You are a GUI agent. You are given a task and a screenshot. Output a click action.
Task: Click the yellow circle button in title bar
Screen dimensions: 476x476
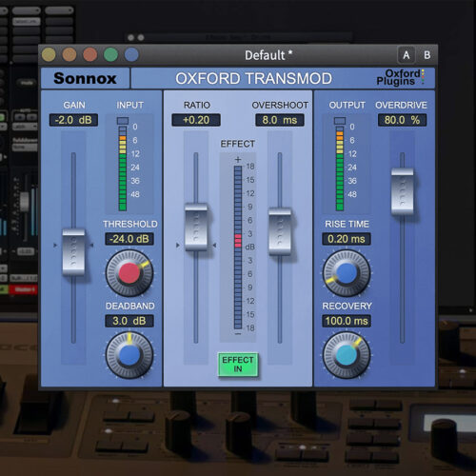tap(49, 54)
